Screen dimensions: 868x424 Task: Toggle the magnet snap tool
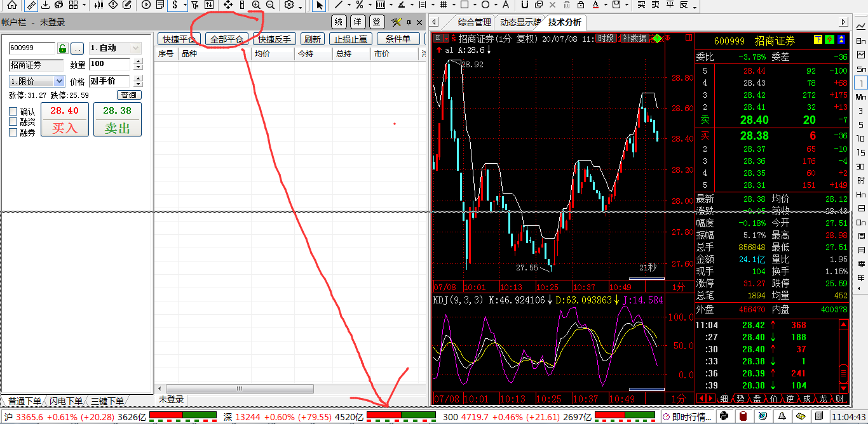tap(525, 5)
